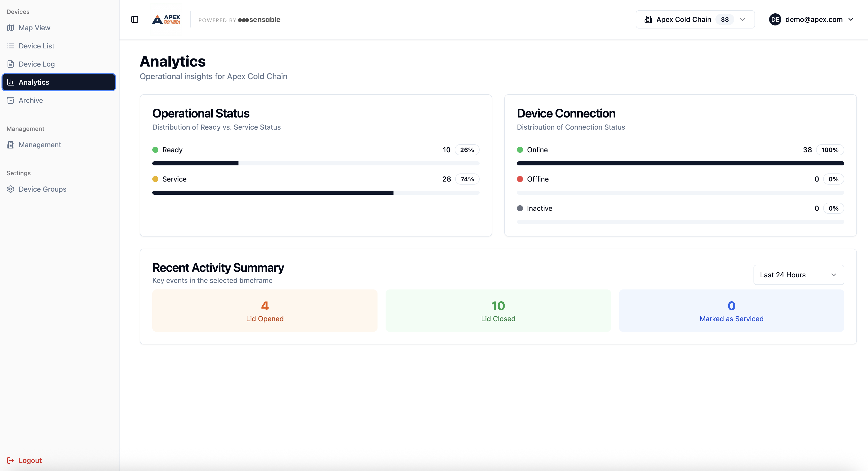Open the Last 24 Hours timeframe dropdown

point(798,275)
